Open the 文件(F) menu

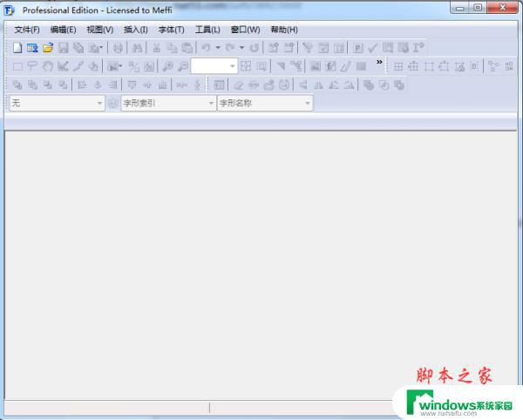coord(27,30)
